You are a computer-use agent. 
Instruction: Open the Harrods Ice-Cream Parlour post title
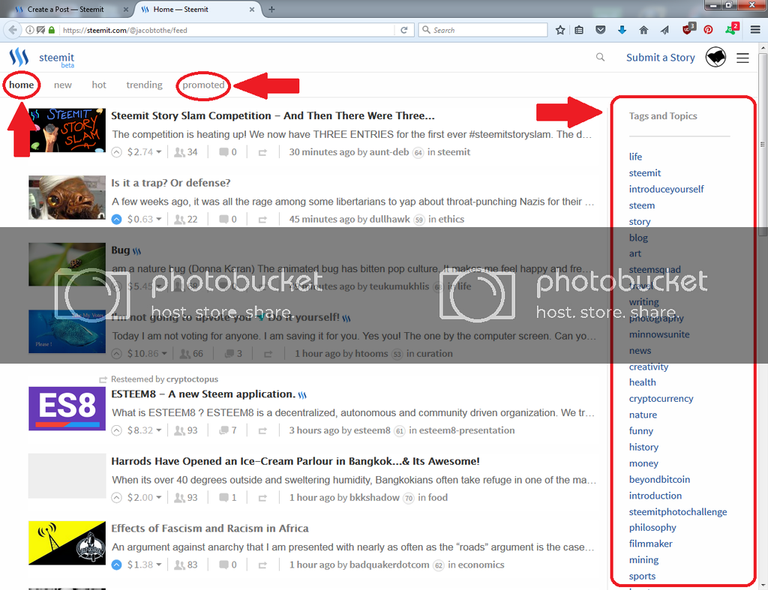click(x=295, y=461)
